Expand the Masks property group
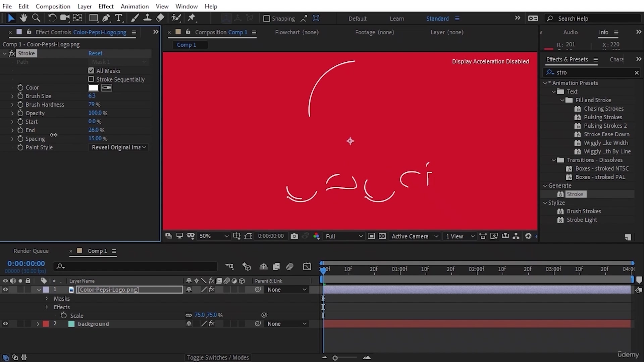 [x=47, y=298]
